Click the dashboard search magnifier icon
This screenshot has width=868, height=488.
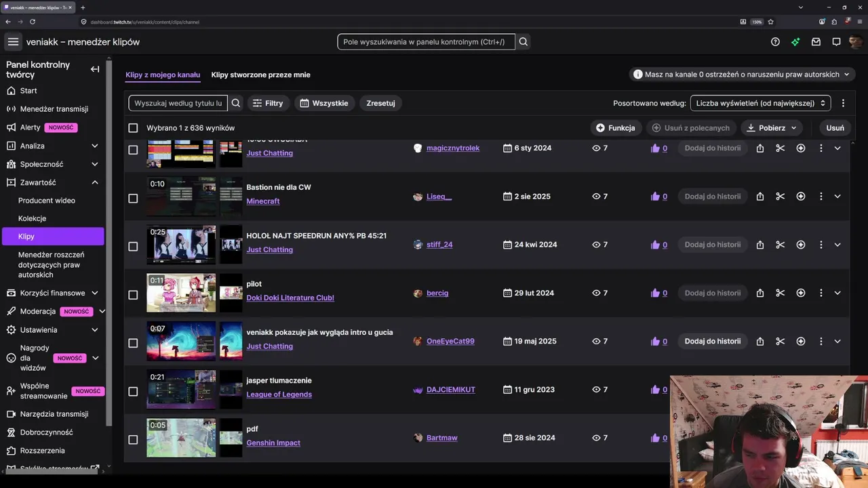524,42
